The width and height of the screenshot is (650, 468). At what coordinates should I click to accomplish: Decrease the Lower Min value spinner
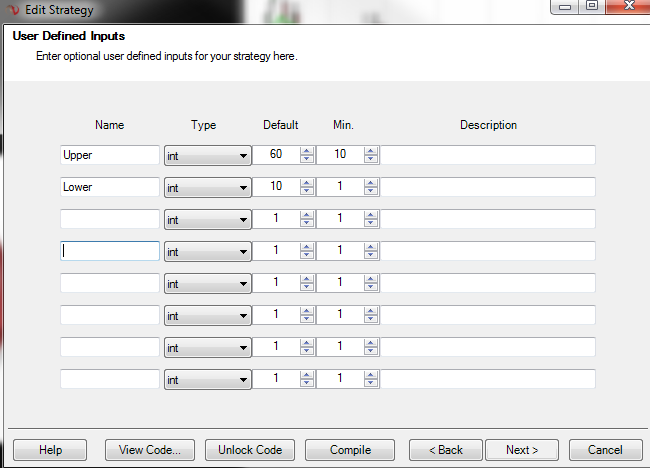click(371, 191)
